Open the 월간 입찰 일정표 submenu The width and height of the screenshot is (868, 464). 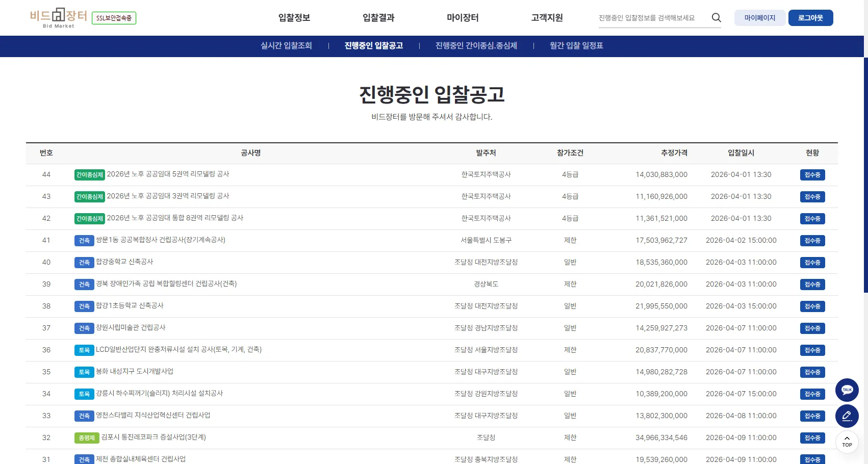coord(576,46)
